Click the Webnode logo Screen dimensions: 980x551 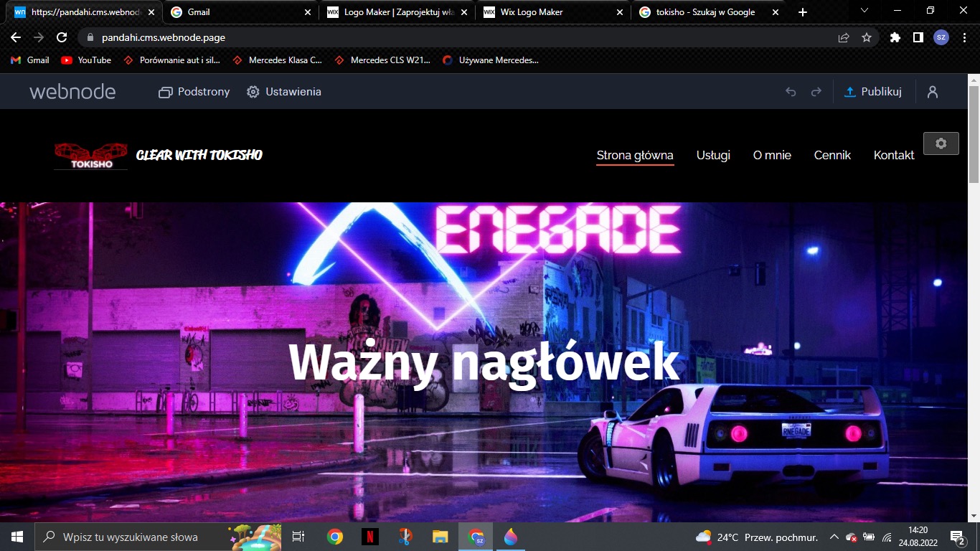[x=72, y=91]
